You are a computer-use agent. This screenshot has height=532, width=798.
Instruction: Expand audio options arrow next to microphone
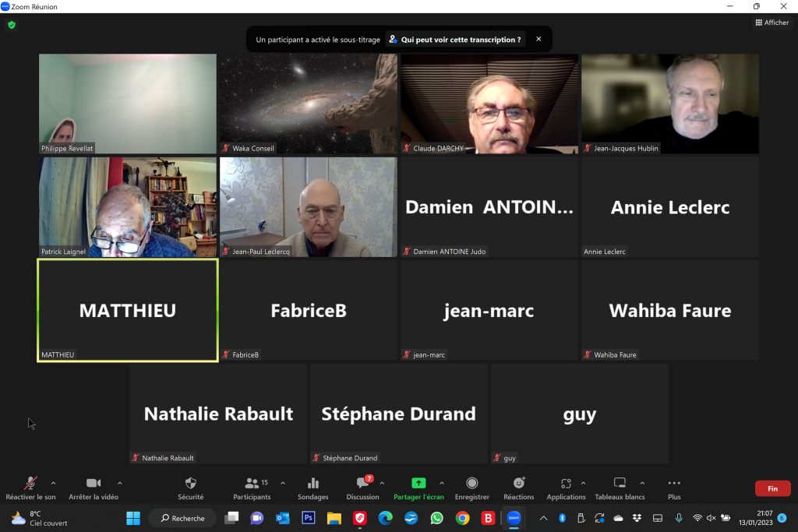click(54, 483)
